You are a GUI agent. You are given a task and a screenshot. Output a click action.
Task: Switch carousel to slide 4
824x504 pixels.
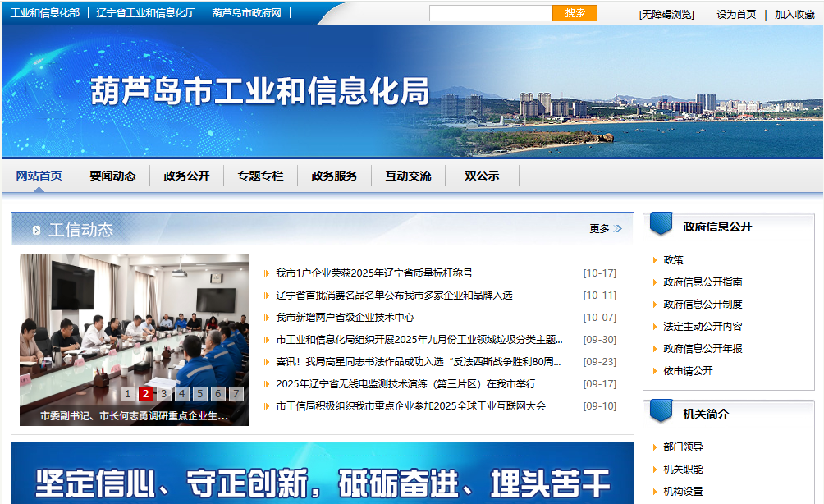click(182, 394)
